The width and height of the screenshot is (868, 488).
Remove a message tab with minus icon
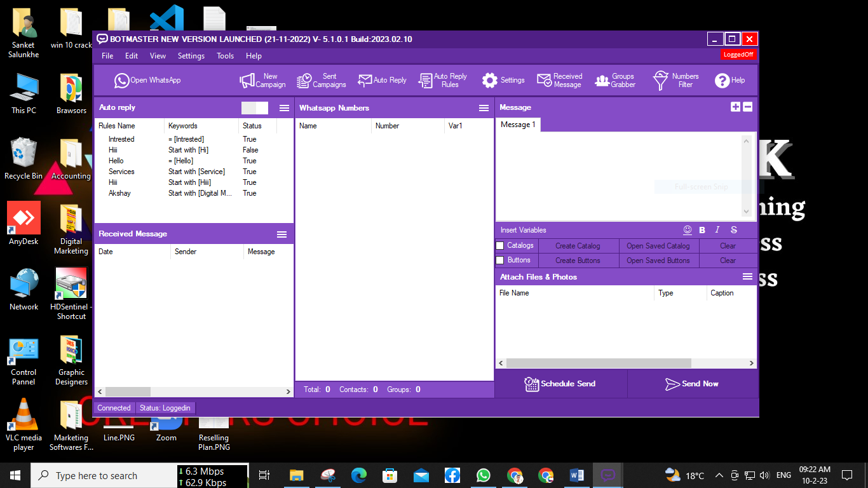pos(748,107)
